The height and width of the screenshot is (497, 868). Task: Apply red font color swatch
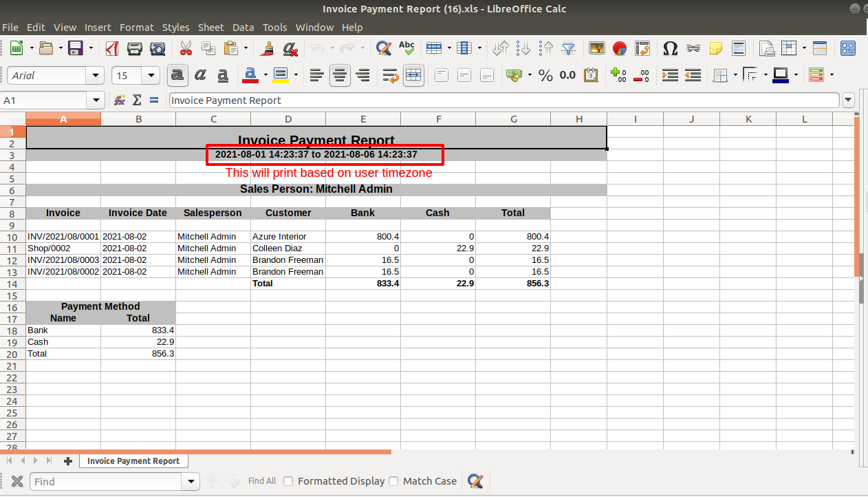point(250,75)
